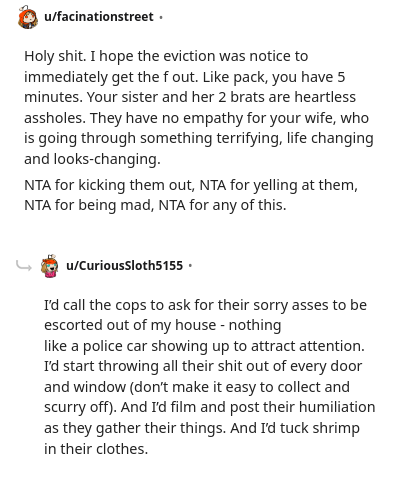Click 'I'd call the cops' reply line

click(x=205, y=305)
